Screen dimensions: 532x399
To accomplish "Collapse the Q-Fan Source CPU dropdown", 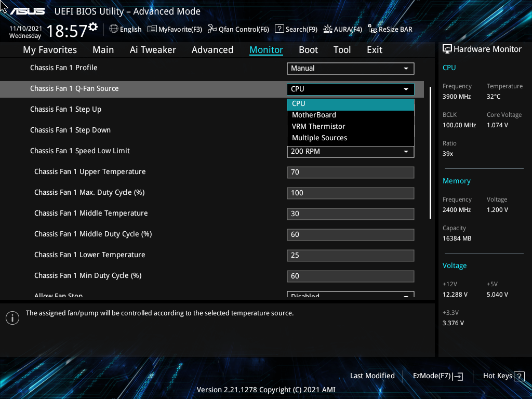I will coord(351,89).
